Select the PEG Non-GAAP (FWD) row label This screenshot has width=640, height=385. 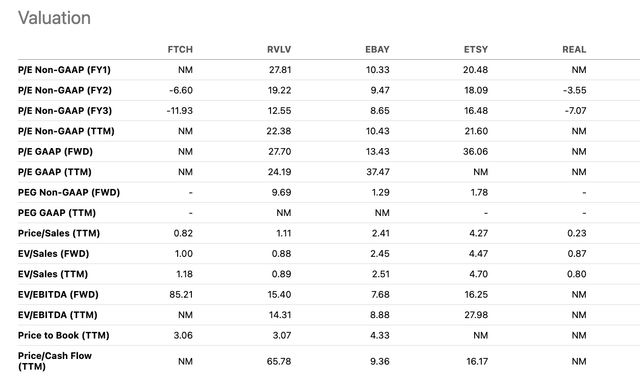69,192
